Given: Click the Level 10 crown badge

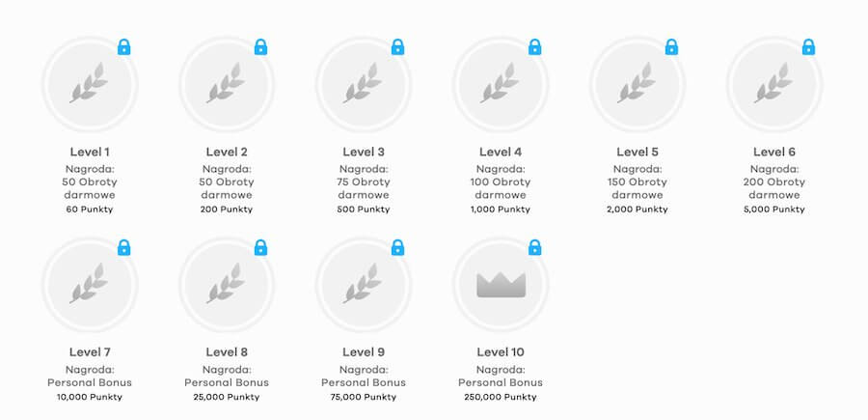Looking at the screenshot, I should [501, 285].
